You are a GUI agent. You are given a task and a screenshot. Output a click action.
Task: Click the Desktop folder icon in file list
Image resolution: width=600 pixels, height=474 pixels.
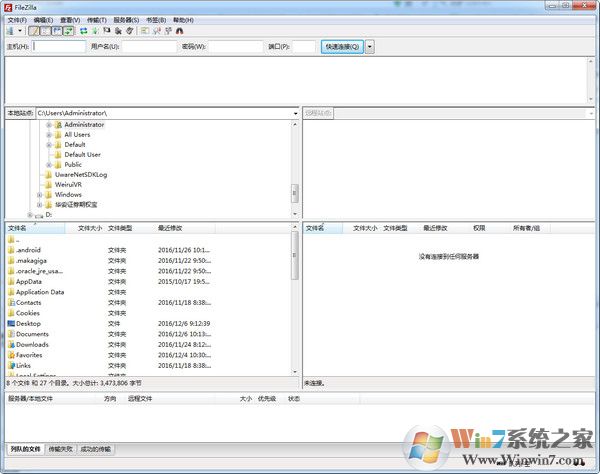click(x=10, y=323)
